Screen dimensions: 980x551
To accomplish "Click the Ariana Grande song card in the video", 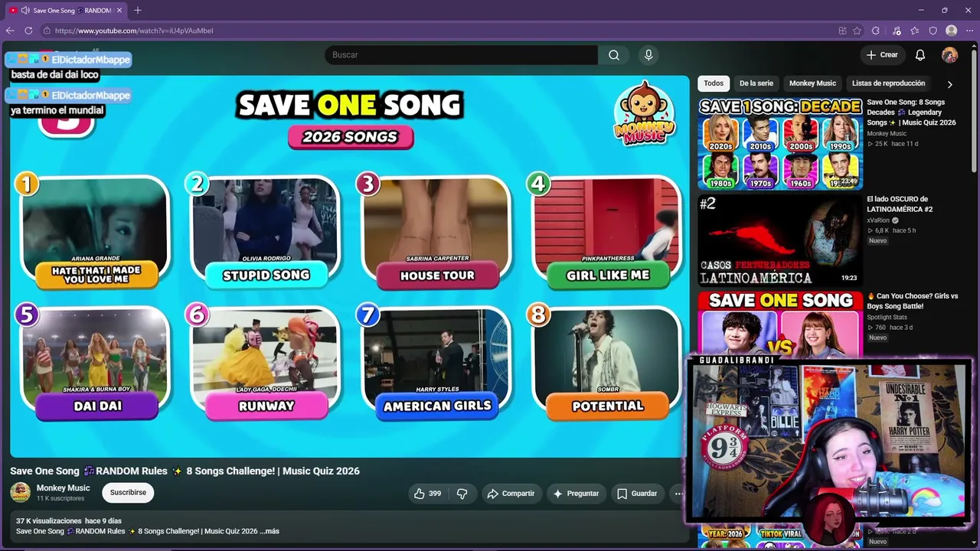I will click(x=95, y=232).
